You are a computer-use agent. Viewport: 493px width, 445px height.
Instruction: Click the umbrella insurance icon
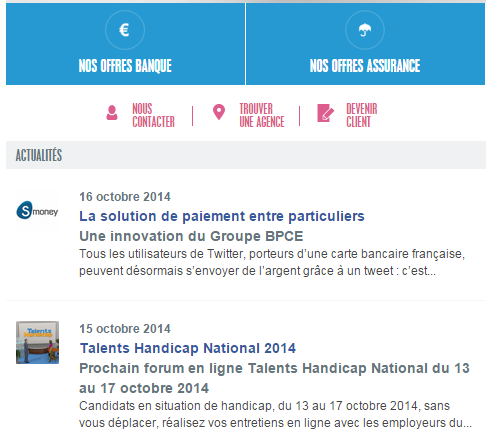pos(365,30)
